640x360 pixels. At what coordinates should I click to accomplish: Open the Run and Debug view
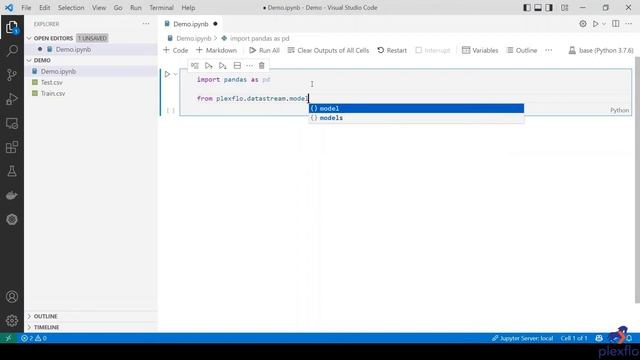12,99
